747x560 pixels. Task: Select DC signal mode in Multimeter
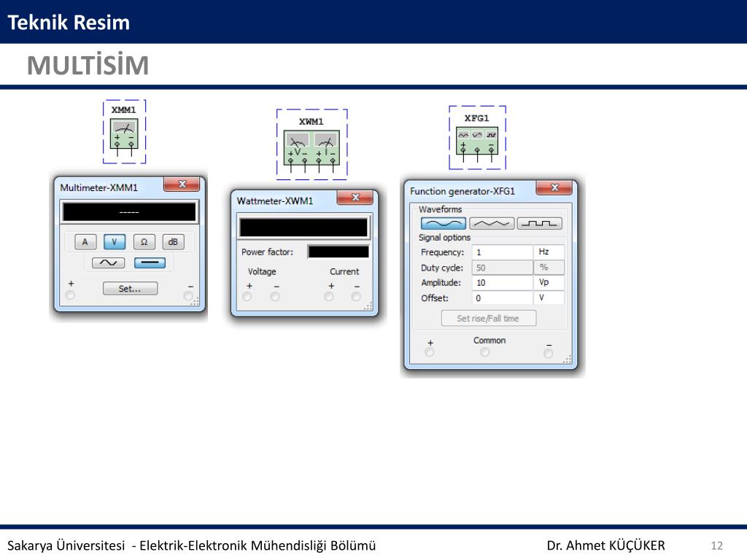pos(150,262)
